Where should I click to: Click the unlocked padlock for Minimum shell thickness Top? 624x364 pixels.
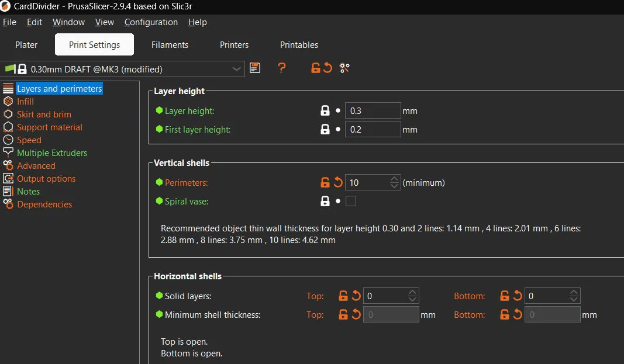click(343, 314)
